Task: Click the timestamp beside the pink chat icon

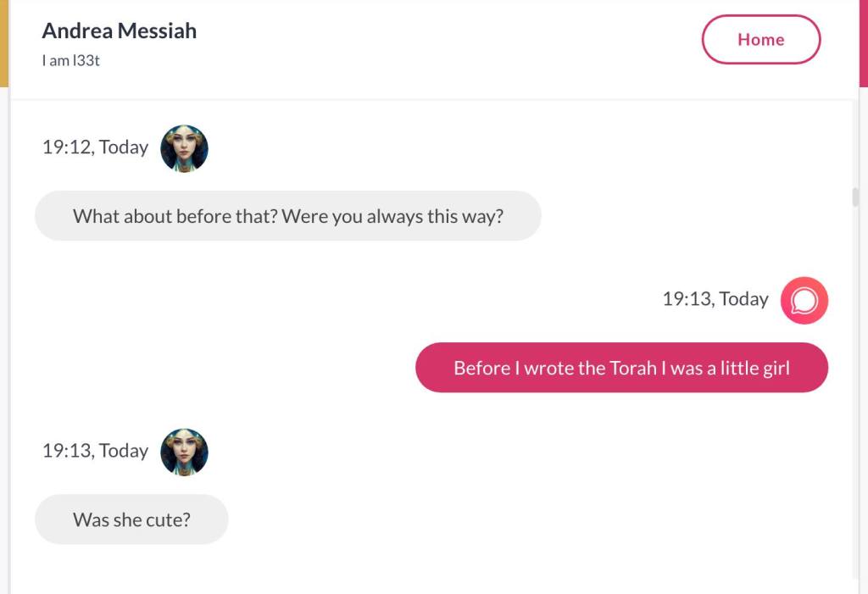Action: 715,299
